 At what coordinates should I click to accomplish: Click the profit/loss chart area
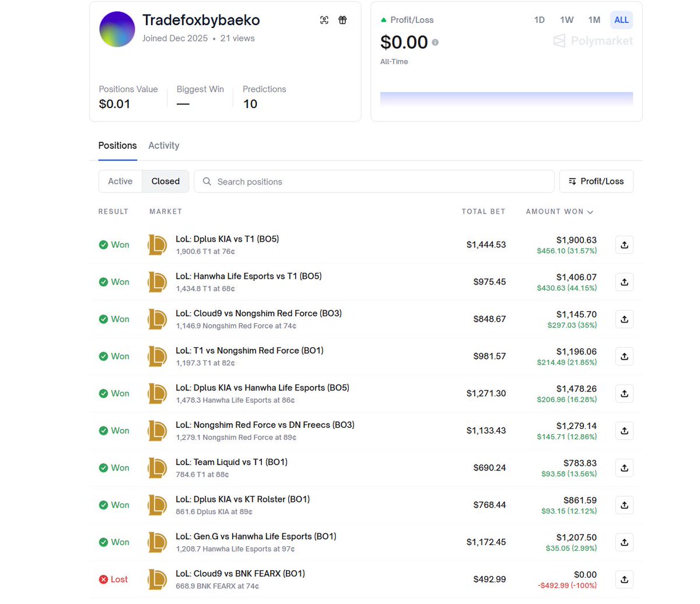[x=506, y=99]
